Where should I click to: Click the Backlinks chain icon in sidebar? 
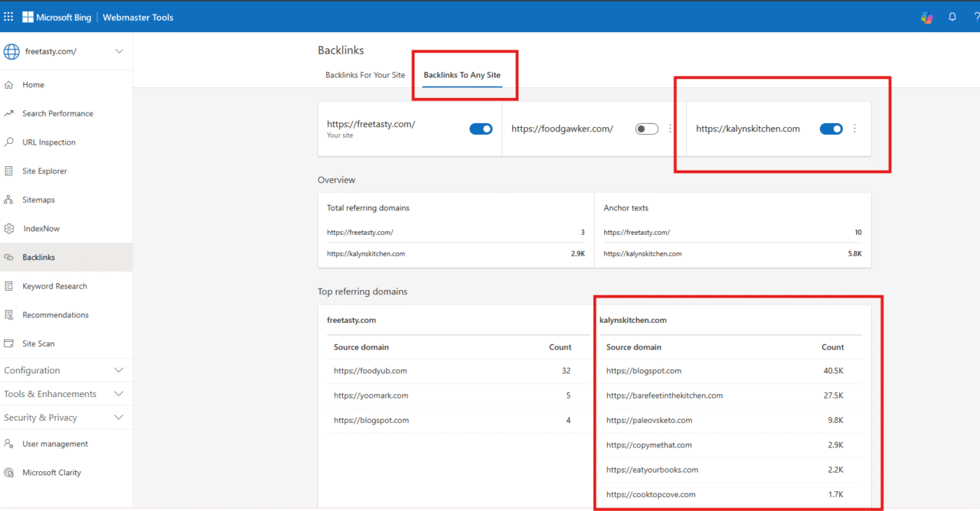pos(9,258)
